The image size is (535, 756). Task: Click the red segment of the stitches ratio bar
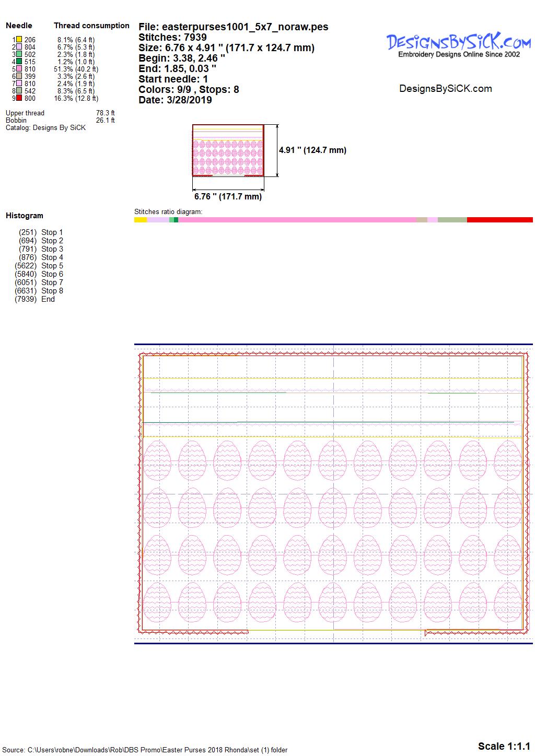499,220
